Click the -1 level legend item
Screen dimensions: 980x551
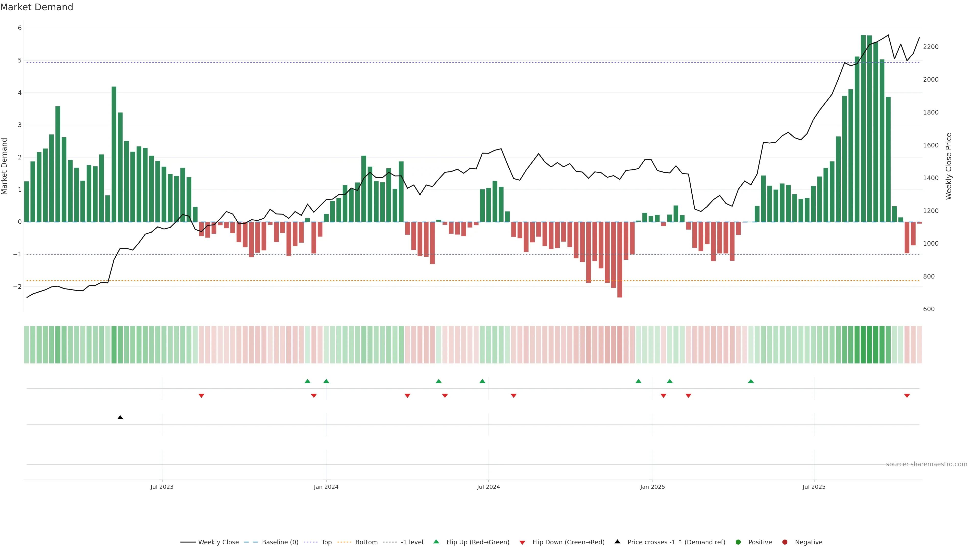coord(412,542)
